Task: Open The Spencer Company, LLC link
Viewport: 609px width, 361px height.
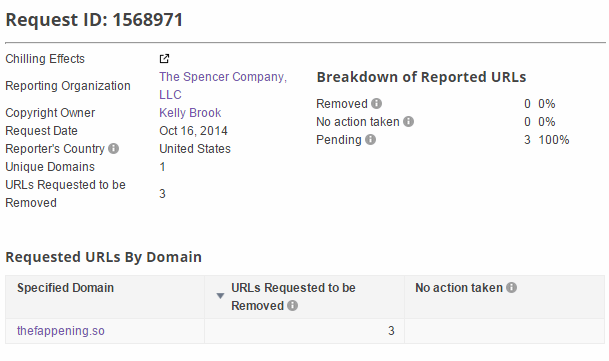Action: click(x=223, y=85)
